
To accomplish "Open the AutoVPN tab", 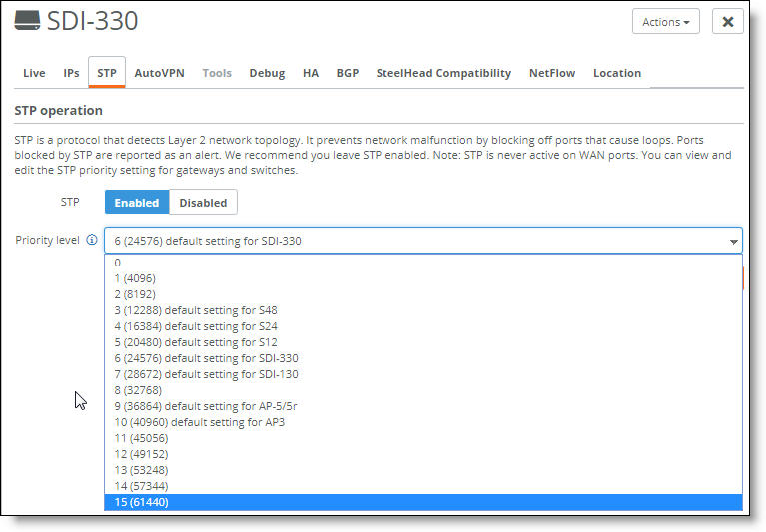I will click(159, 73).
